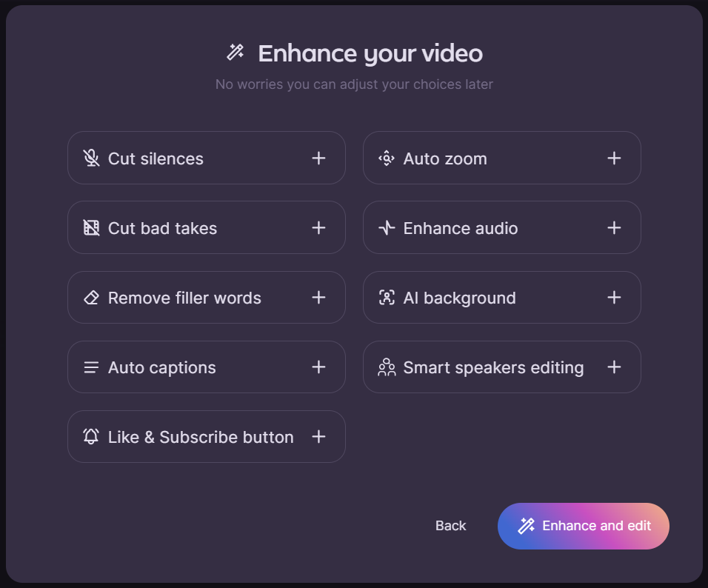
Task: Click the wand icon in Enhance and edit
Action: coord(526,526)
